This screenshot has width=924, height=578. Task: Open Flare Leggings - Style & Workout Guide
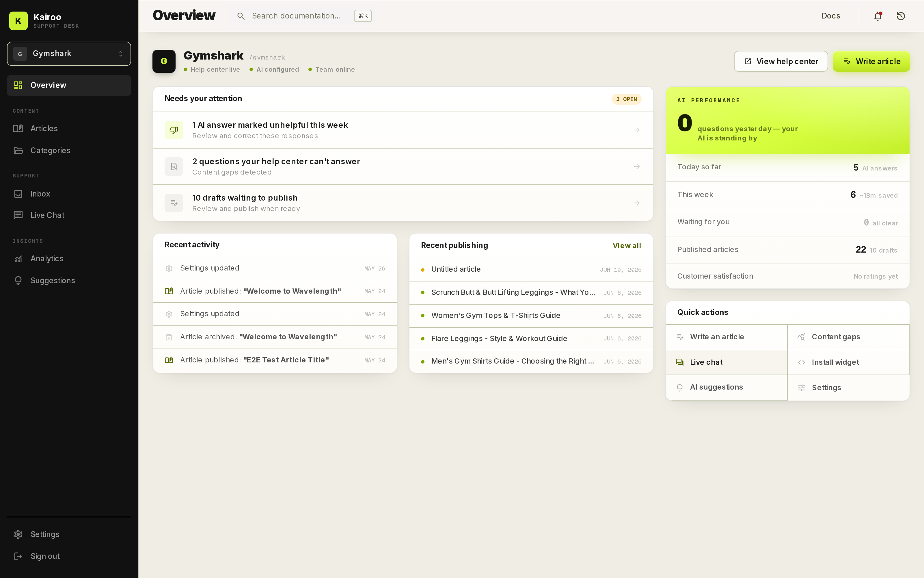(x=531, y=339)
